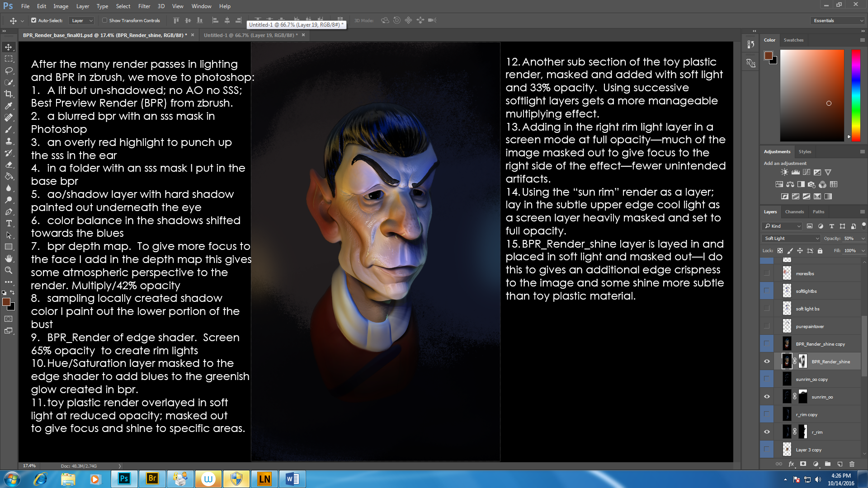The height and width of the screenshot is (488, 868).
Task: Show the BPR_Render_shine copy layer
Action: (x=767, y=344)
